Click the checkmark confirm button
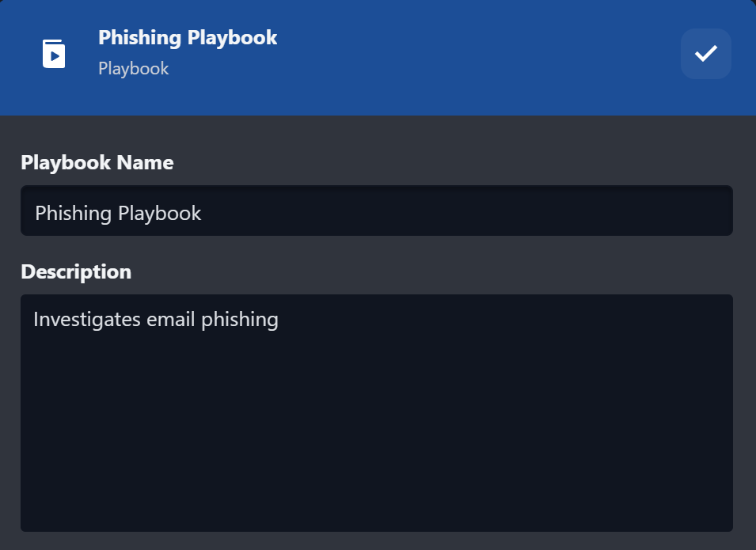756x550 pixels. [705, 54]
